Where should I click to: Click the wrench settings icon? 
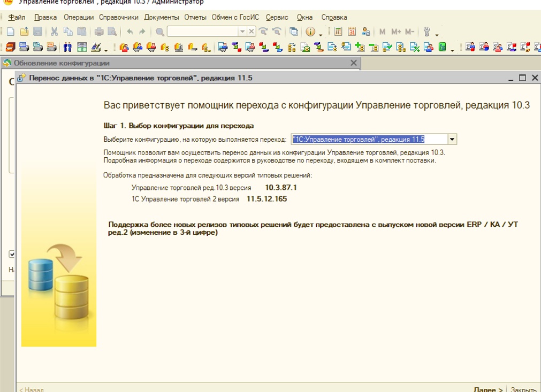(427, 32)
